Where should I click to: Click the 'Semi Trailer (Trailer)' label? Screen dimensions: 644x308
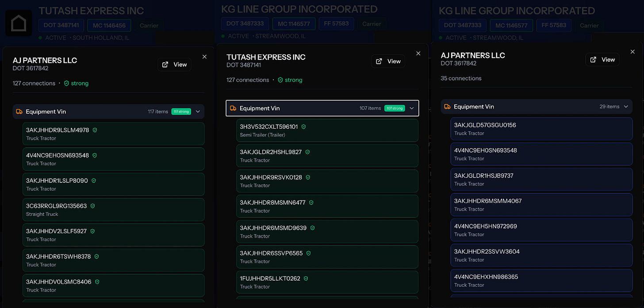coord(262,135)
